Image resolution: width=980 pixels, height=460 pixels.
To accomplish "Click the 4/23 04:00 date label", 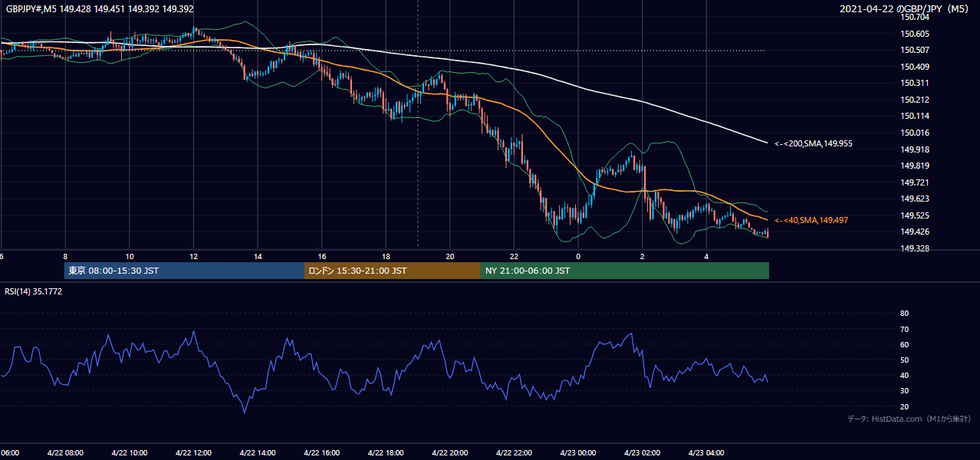I will [706, 452].
